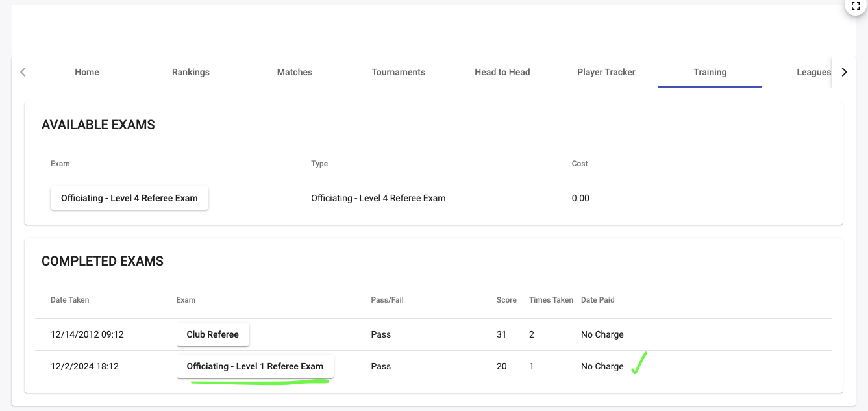868x411 pixels.
Task: Select the Training tab
Action: pyautogui.click(x=710, y=72)
